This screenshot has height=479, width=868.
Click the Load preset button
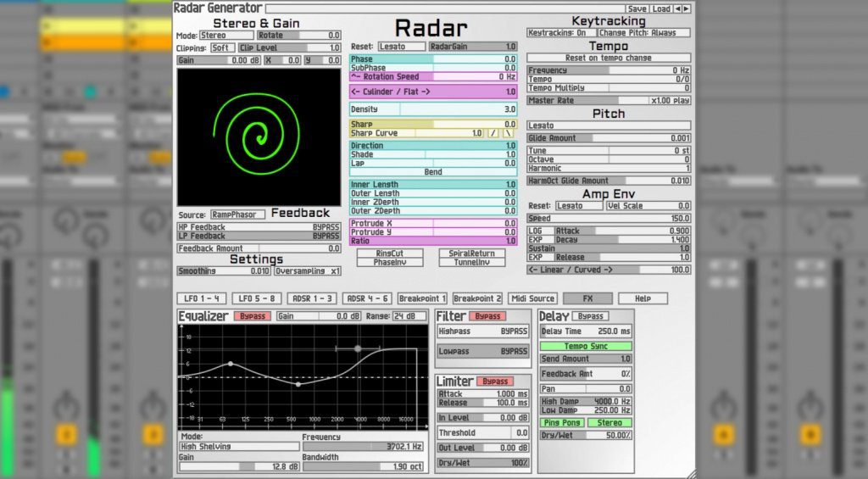pos(661,8)
